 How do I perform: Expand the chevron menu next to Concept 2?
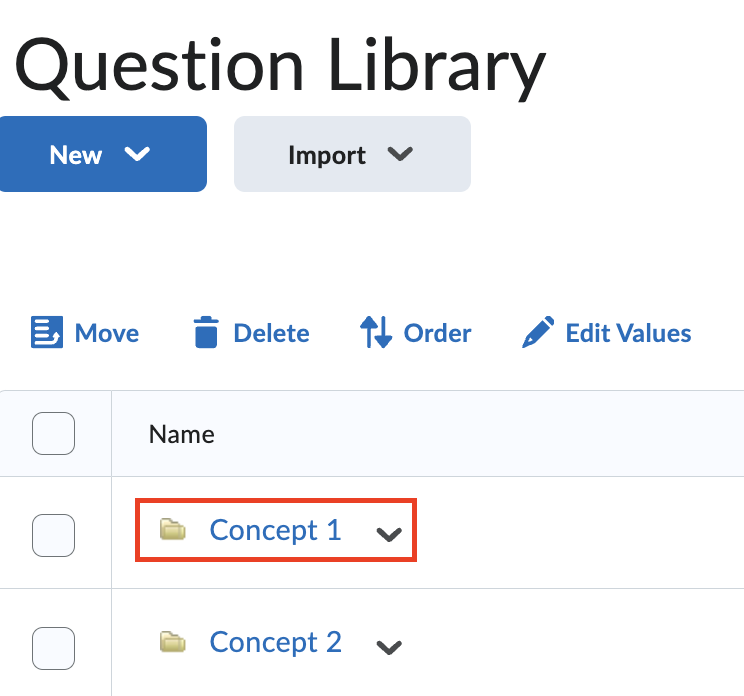389,647
